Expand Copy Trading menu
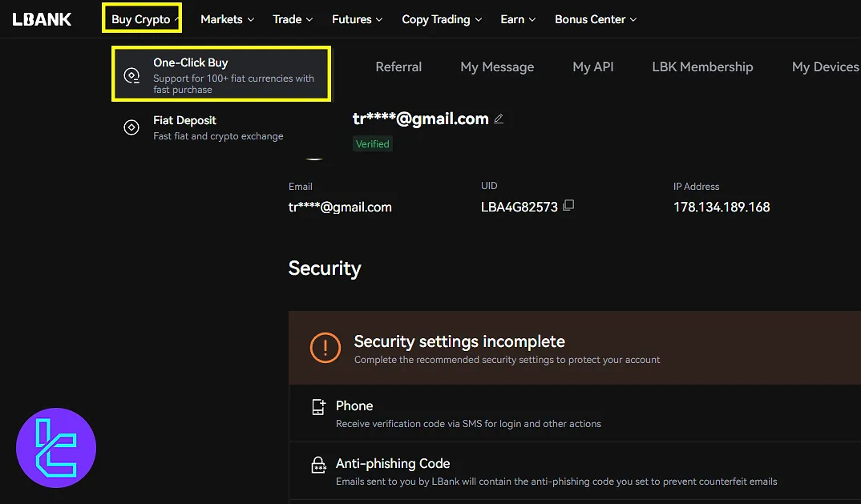The image size is (861, 504). (x=442, y=19)
